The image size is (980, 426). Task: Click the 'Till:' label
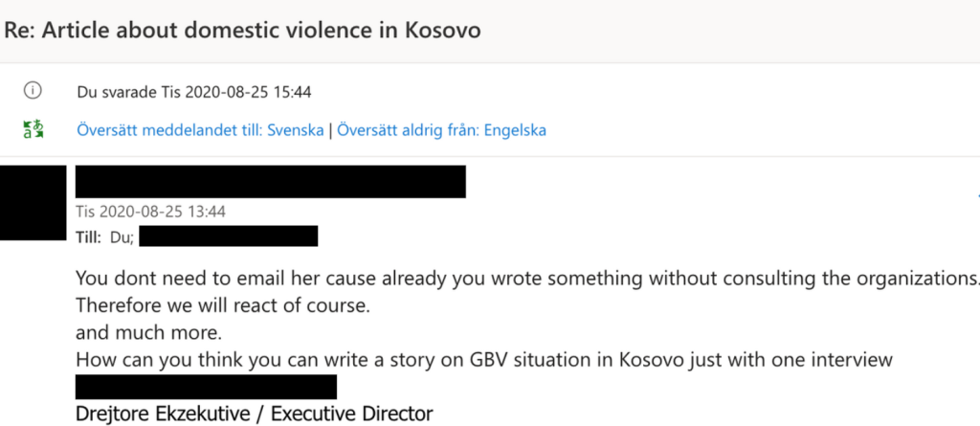[x=90, y=237]
